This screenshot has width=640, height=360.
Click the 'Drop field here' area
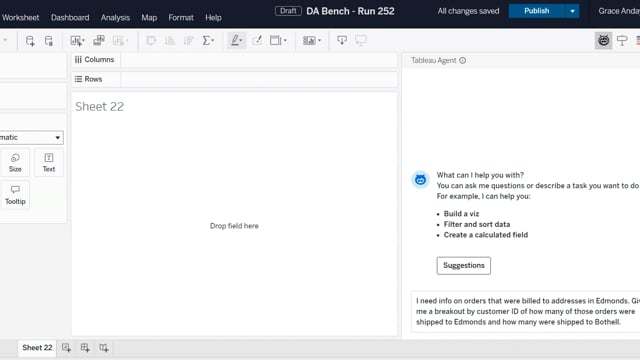click(234, 226)
